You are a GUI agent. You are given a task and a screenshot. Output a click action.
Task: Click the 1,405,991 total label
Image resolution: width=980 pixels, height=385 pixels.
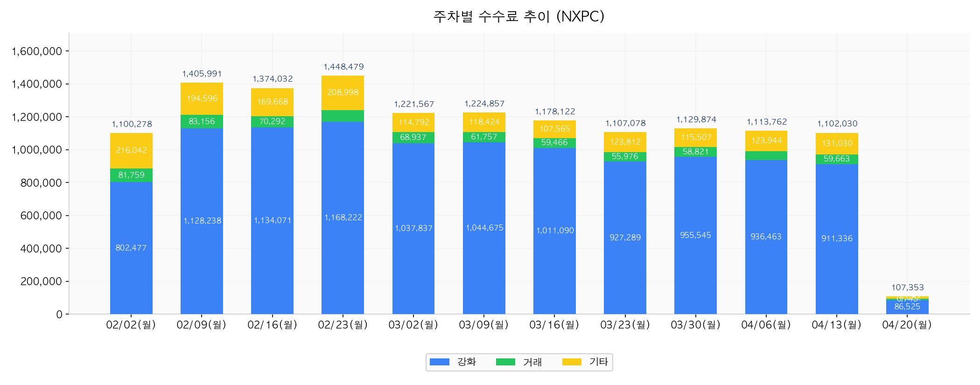(x=202, y=74)
